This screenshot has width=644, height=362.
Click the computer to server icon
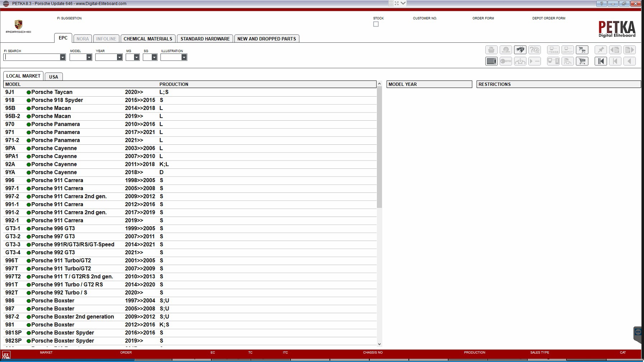click(x=553, y=61)
